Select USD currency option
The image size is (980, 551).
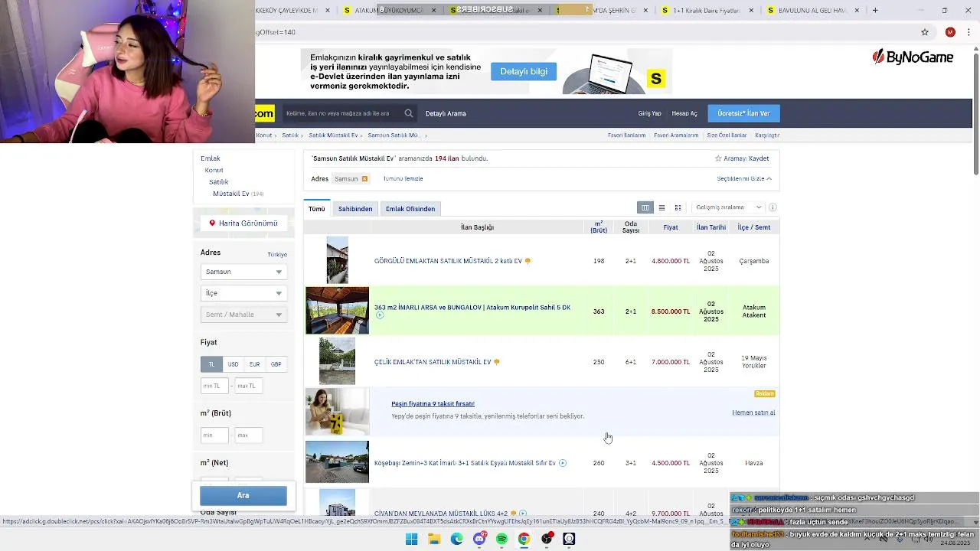pos(233,364)
